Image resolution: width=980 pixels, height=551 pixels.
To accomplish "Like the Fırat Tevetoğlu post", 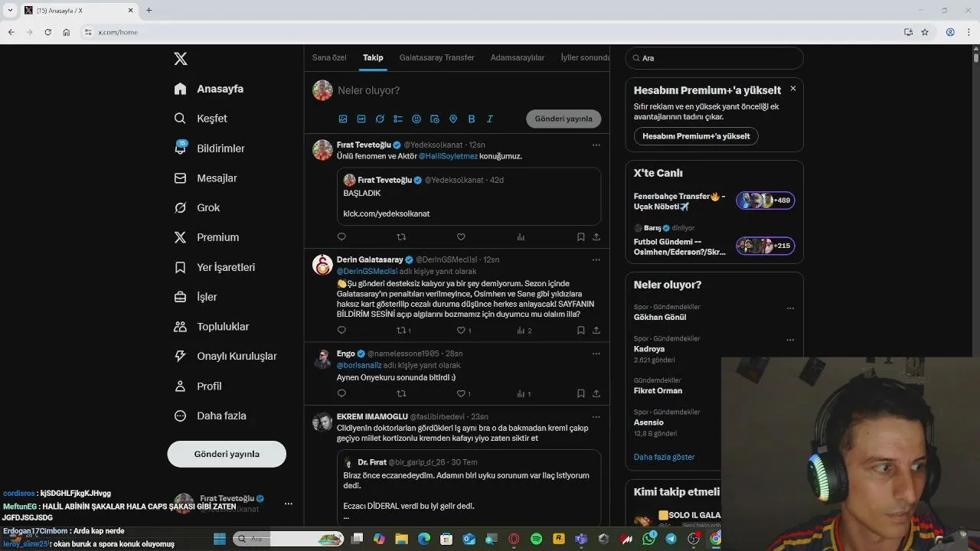I will point(461,237).
